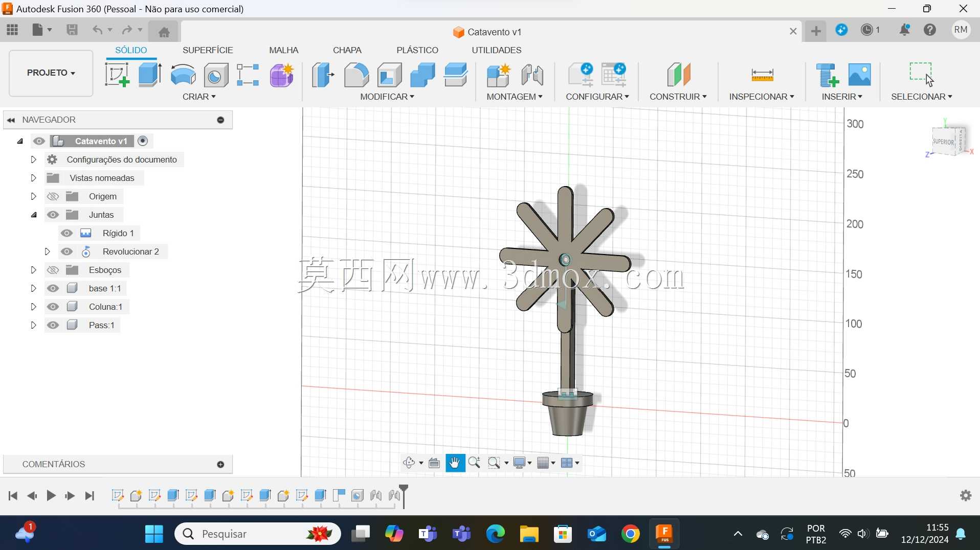Click the Insert image icon

pyautogui.click(x=859, y=75)
